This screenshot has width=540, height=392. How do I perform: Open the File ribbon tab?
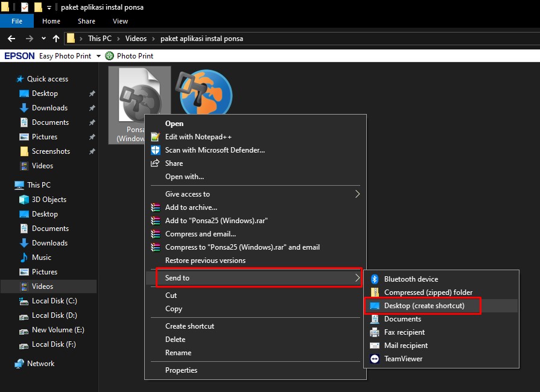[17, 21]
